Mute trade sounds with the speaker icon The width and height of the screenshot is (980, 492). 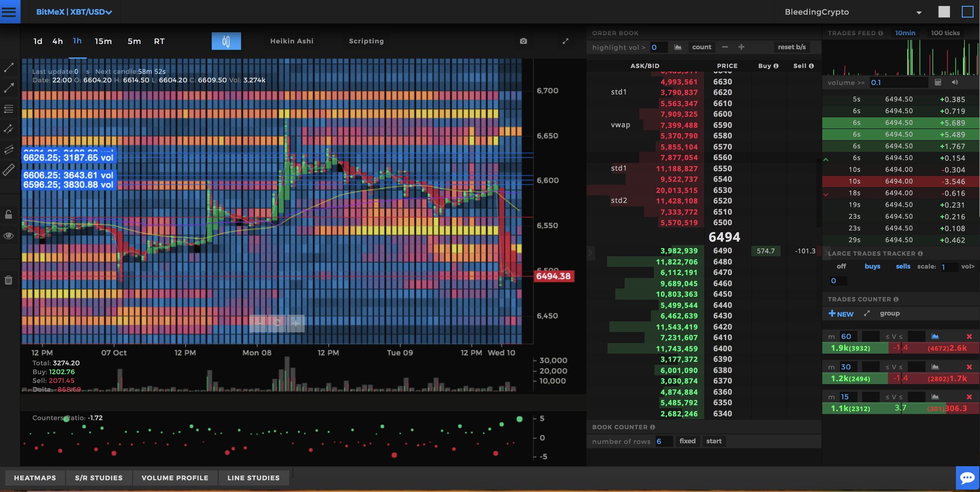tap(955, 82)
